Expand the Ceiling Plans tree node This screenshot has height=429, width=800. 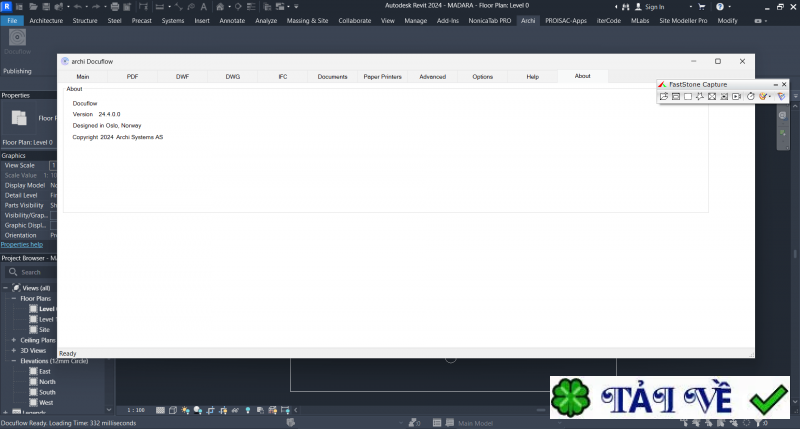[14, 340]
